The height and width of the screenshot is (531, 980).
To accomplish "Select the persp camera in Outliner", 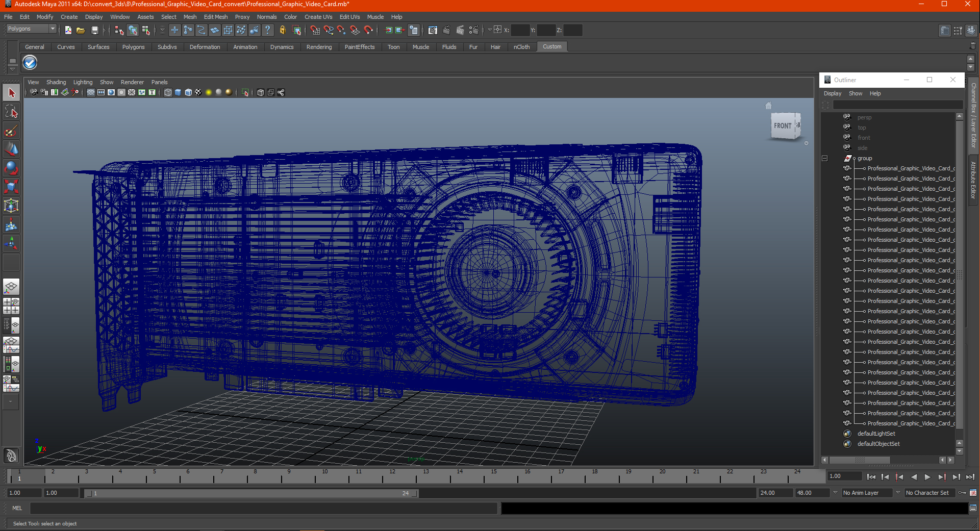I will pos(864,117).
